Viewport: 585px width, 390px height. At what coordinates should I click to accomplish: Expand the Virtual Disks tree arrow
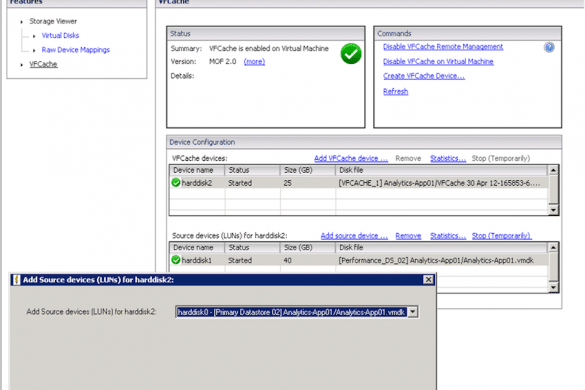pyautogui.click(x=34, y=36)
